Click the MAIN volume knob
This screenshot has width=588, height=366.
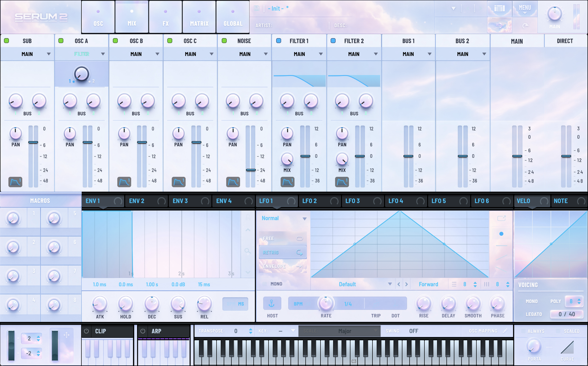click(555, 14)
